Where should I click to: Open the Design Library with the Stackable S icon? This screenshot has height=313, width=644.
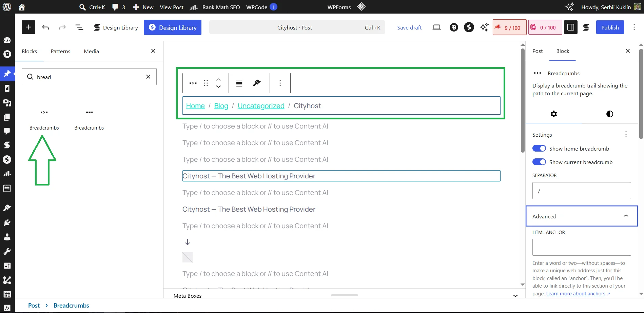pyautogui.click(x=116, y=27)
